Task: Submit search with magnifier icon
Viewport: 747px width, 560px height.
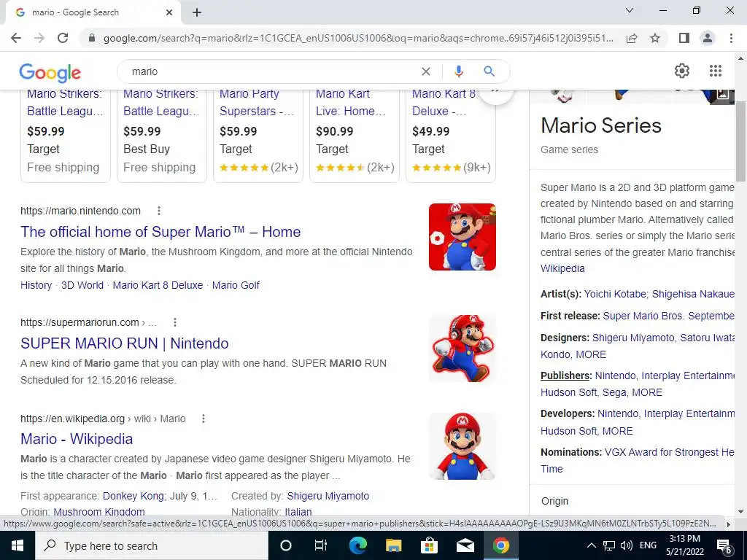Action: (489, 71)
